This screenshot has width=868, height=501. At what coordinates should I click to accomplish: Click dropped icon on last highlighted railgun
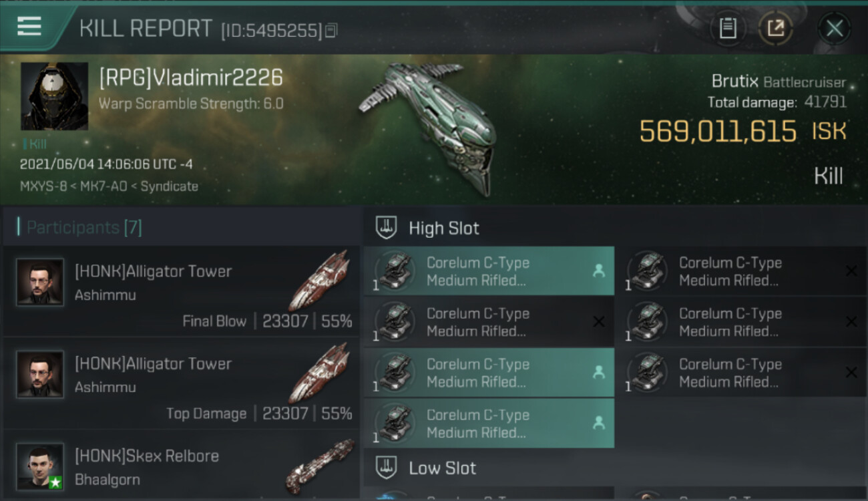pyautogui.click(x=599, y=423)
